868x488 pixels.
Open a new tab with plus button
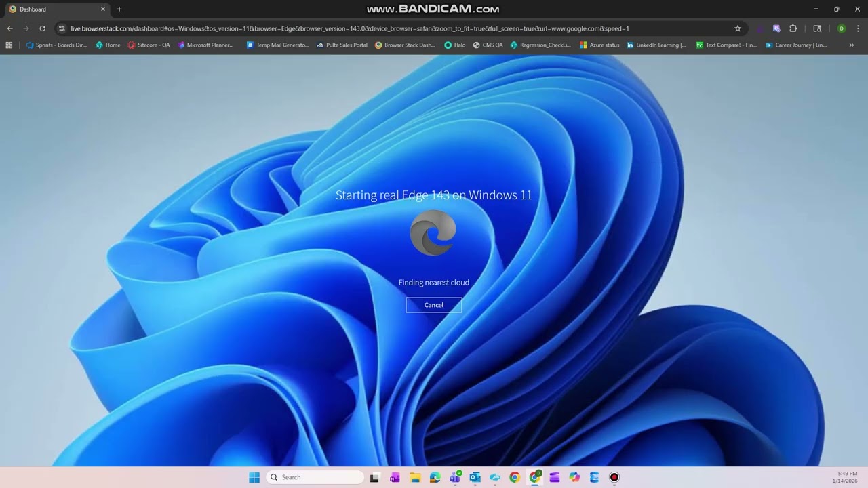pos(119,9)
